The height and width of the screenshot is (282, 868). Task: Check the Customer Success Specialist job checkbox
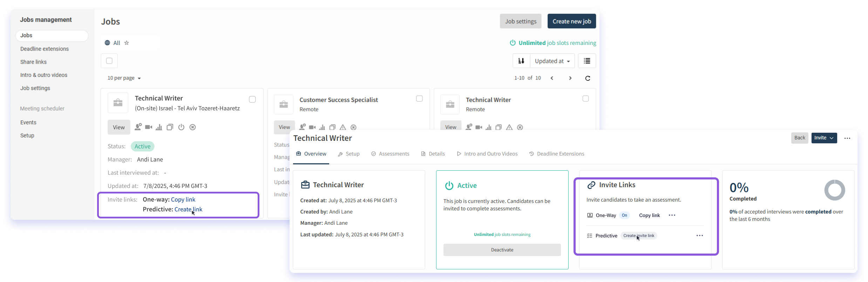click(x=419, y=99)
